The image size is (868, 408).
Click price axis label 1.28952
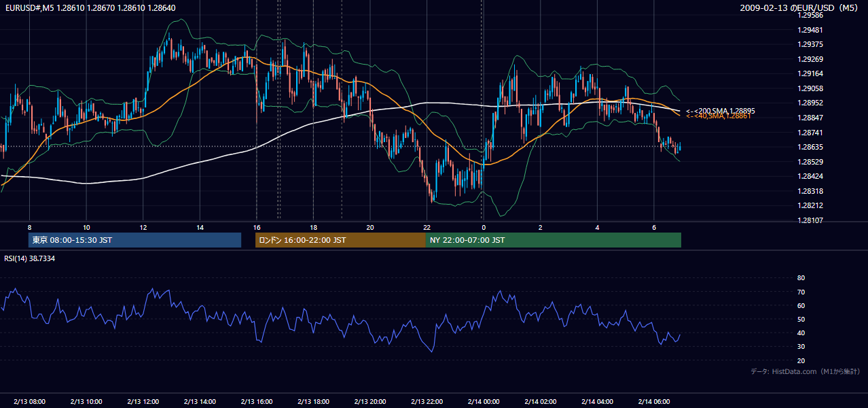click(x=810, y=103)
